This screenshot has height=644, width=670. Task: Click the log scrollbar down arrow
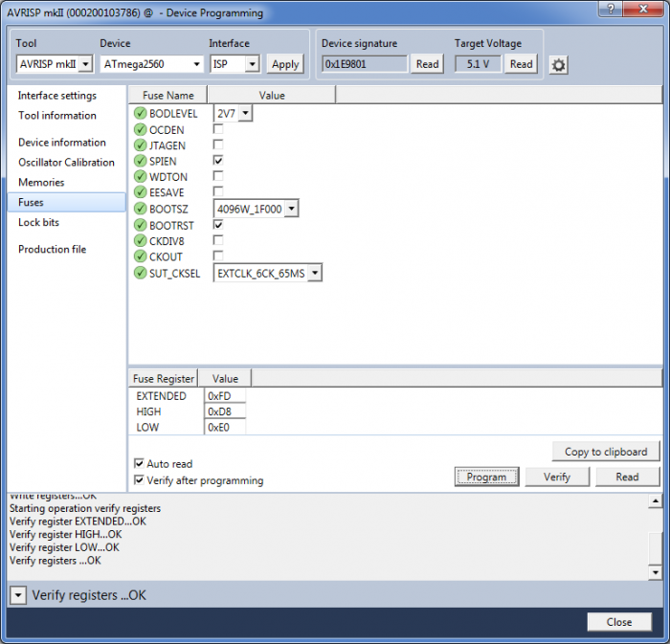(655, 572)
